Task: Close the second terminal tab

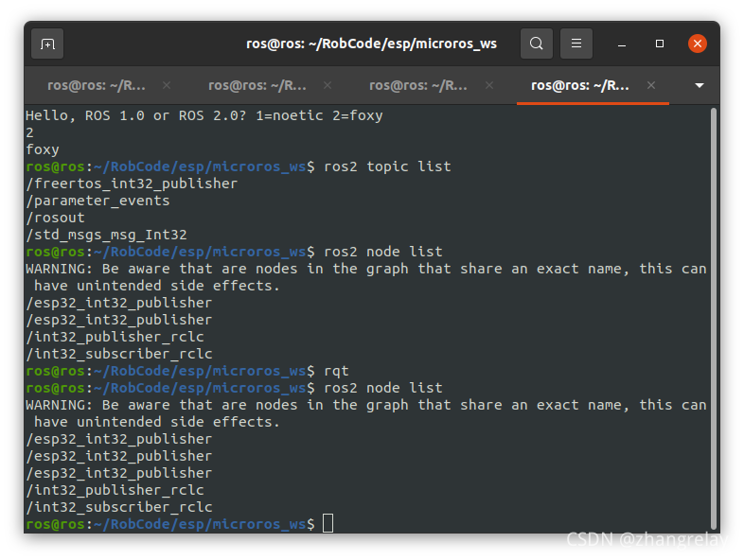Action: [328, 85]
